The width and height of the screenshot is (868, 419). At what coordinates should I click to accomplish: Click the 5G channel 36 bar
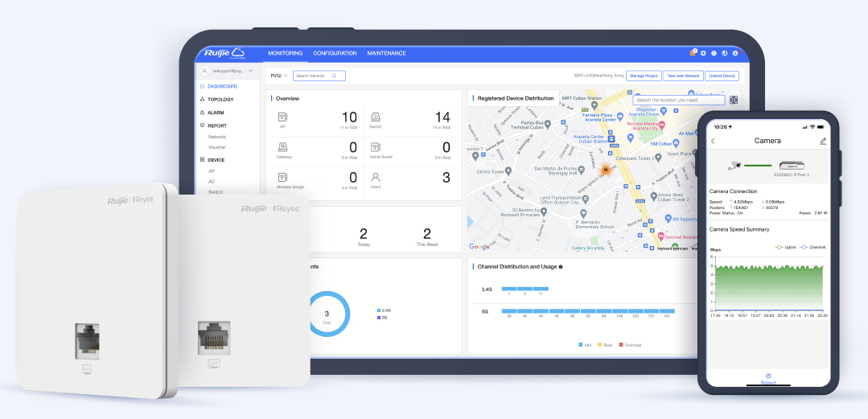[509, 311]
